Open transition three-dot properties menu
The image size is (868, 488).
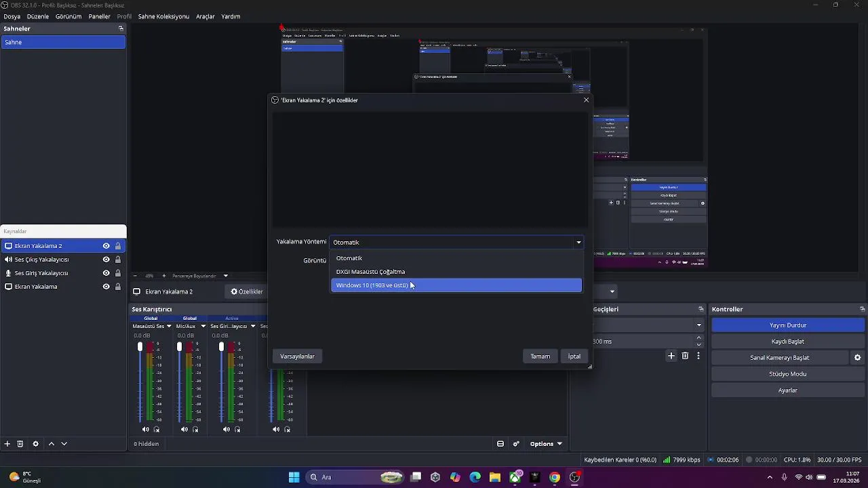click(698, 356)
